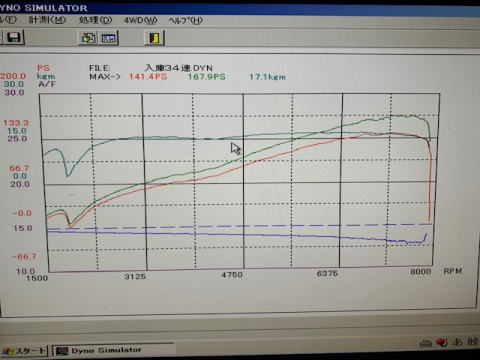Viewport: 480px width, 360px height.
Task: Open the settings gear toolbar icon
Action: pyautogui.click(x=88, y=38)
